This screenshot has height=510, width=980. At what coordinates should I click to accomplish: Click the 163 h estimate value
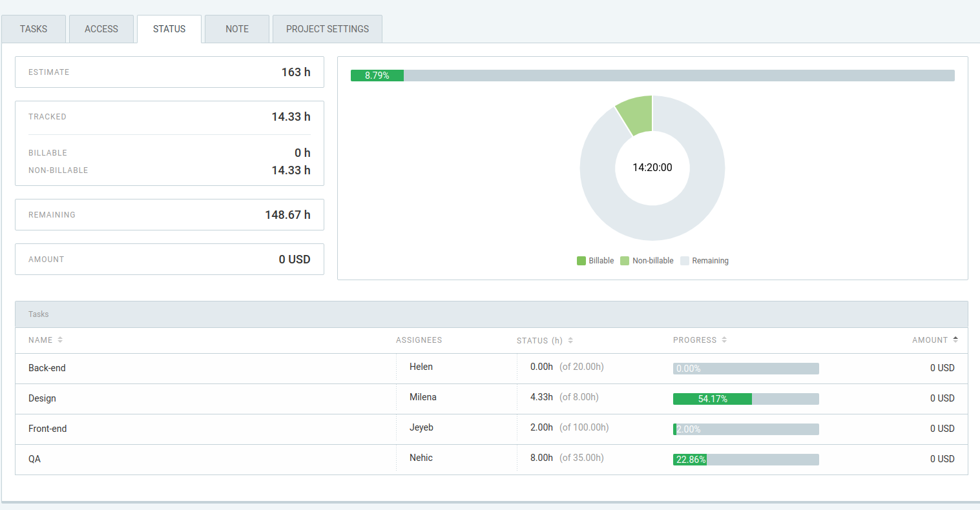(296, 72)
